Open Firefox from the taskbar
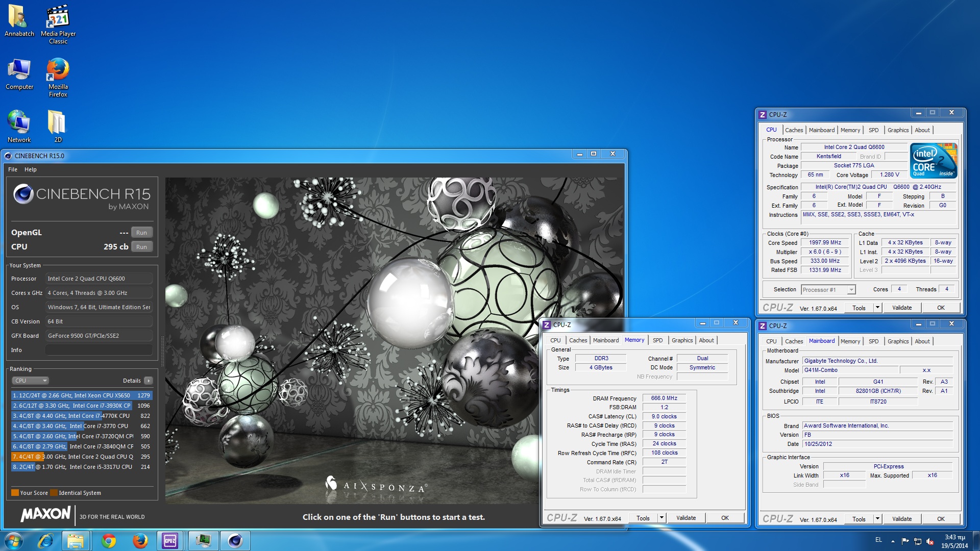Viewport: 980px width, 551px height. click(x=140, y=541)
